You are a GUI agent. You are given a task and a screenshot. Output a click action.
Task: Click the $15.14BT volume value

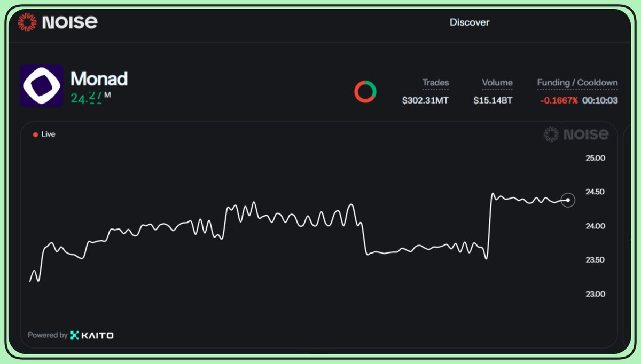coord(493,100)
